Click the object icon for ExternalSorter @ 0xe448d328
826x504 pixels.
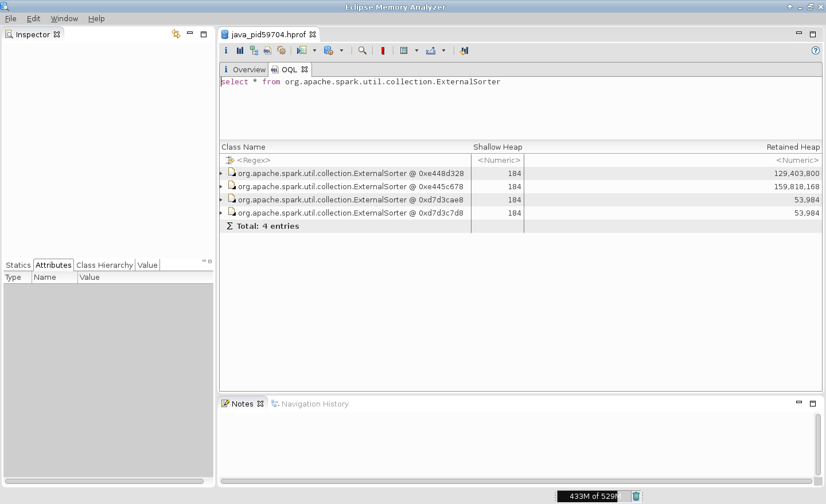tap(232, 173)
